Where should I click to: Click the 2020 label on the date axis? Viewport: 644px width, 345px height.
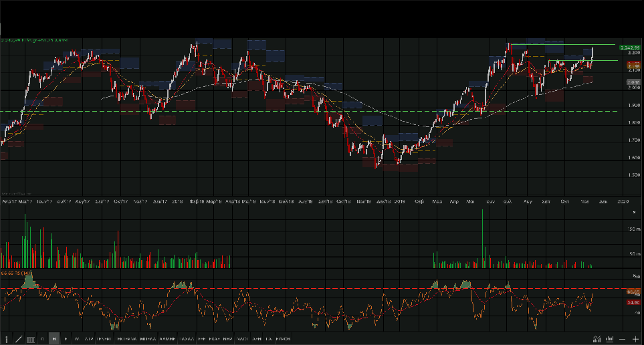tap(623, 201)
